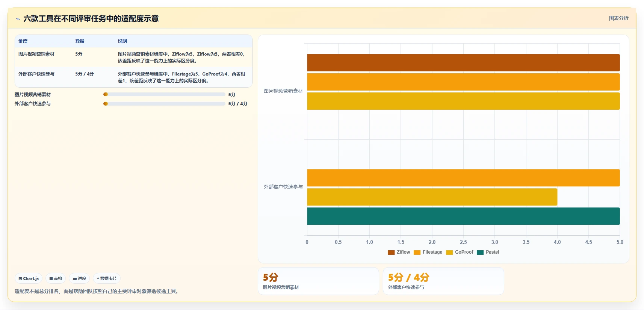Click description mentioning Ziflow为5 两者相差0
The width and height of the screenshot is (644, 310).
182,57
